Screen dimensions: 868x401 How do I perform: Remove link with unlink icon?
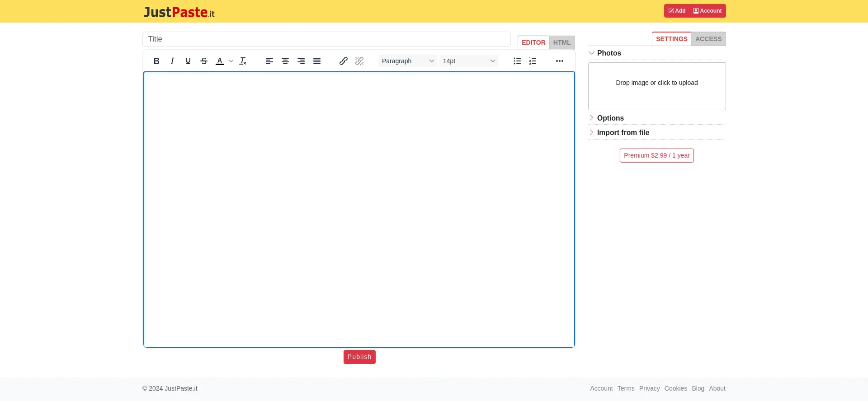(359, 61)
